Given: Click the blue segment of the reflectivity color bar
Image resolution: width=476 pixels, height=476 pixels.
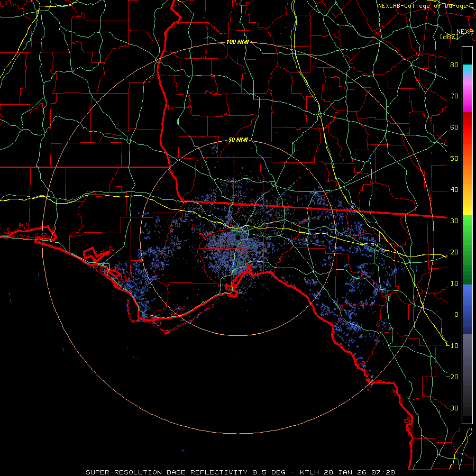Looking at the screenshot, I should click(467, 309).
